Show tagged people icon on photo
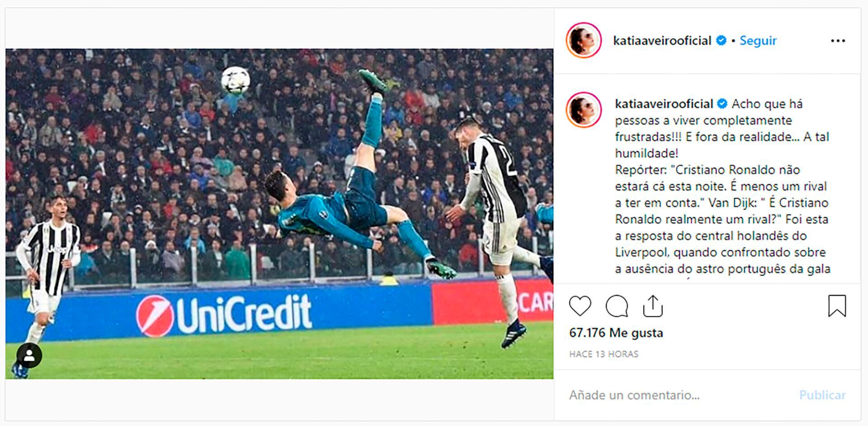Image resolution: width=868 pixels, height=426 pixels. coord(29,356)
